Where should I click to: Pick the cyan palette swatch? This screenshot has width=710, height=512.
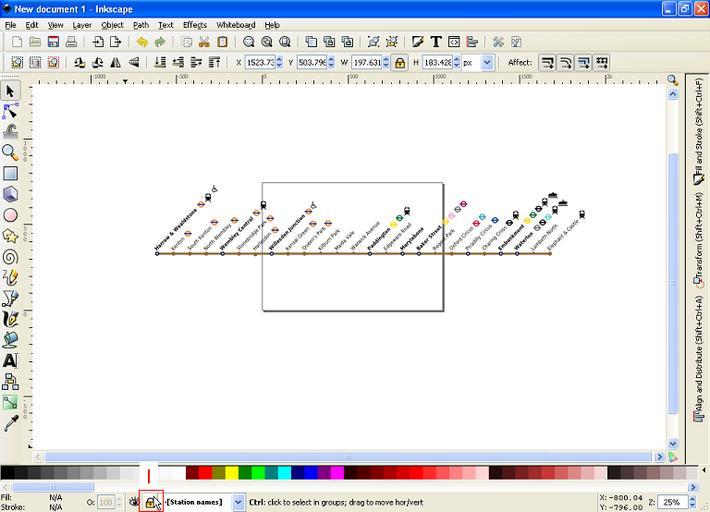(284, 473)
